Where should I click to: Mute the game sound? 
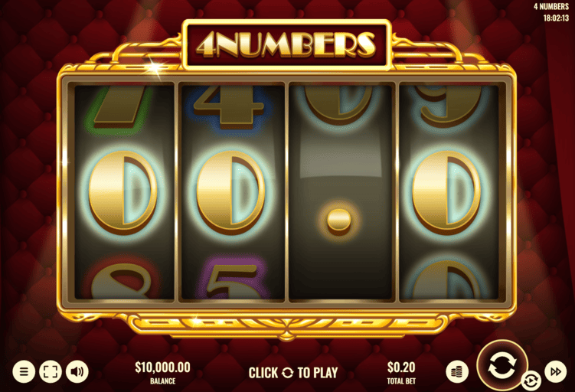(x=77, y=371)
